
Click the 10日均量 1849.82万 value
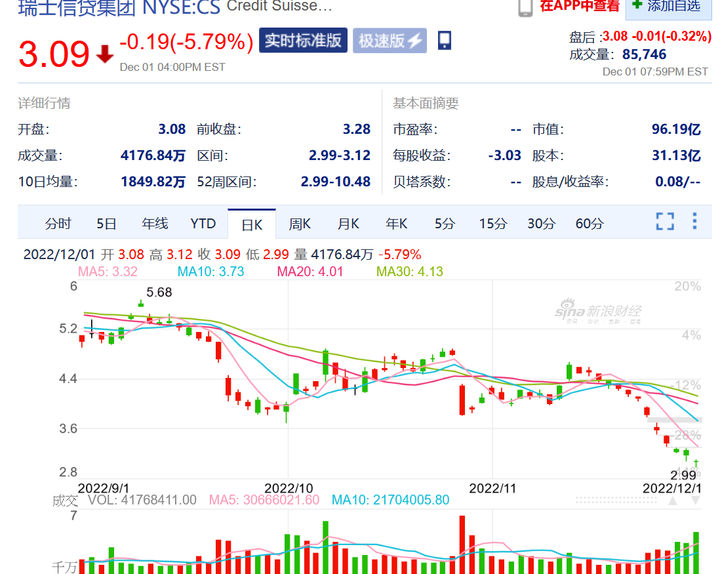coord(153,181)
